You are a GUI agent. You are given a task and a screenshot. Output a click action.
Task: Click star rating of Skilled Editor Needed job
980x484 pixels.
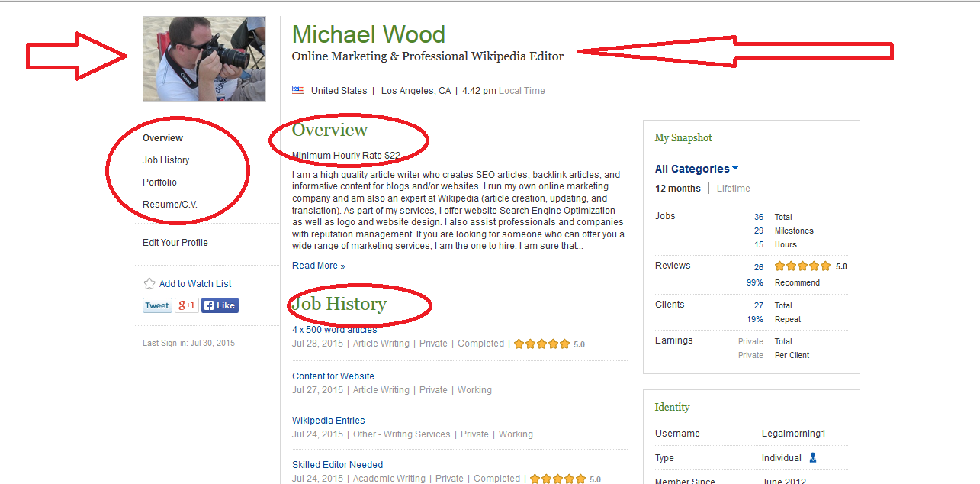coord(557,479)
